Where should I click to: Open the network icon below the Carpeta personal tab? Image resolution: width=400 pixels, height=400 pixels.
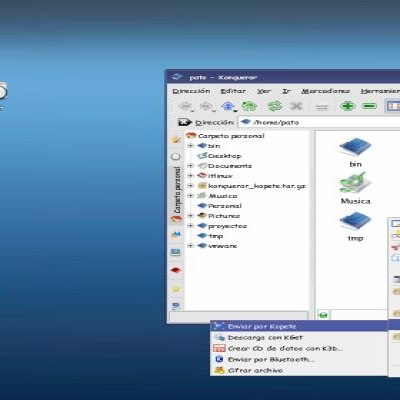click(x=176, y=235)
